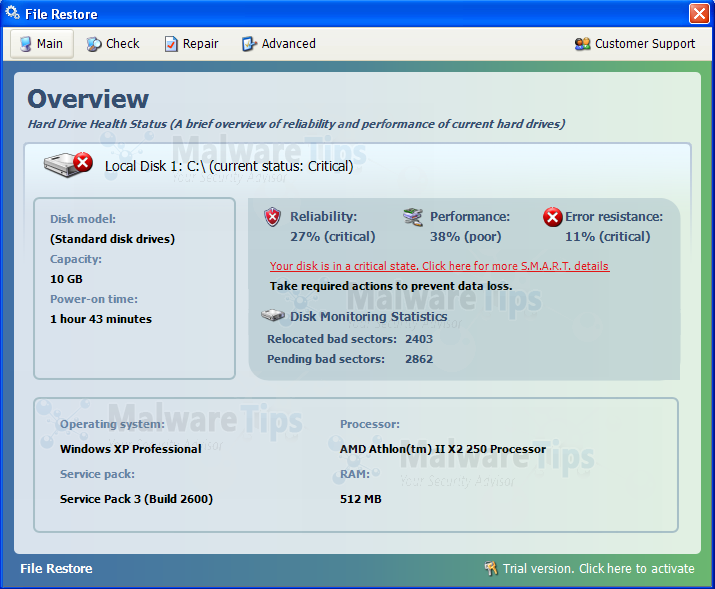The width and height of the screenshot is (715, 589).
Task: Click the critical state S.M.A.R.T. details link
Action: tap(439, 266)
